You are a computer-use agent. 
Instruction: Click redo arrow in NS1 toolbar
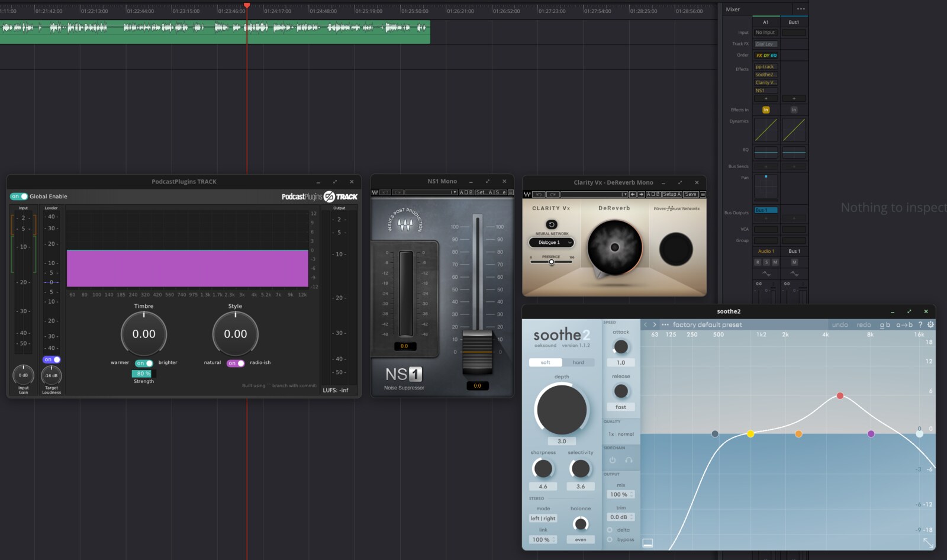[x=398, y=192]
